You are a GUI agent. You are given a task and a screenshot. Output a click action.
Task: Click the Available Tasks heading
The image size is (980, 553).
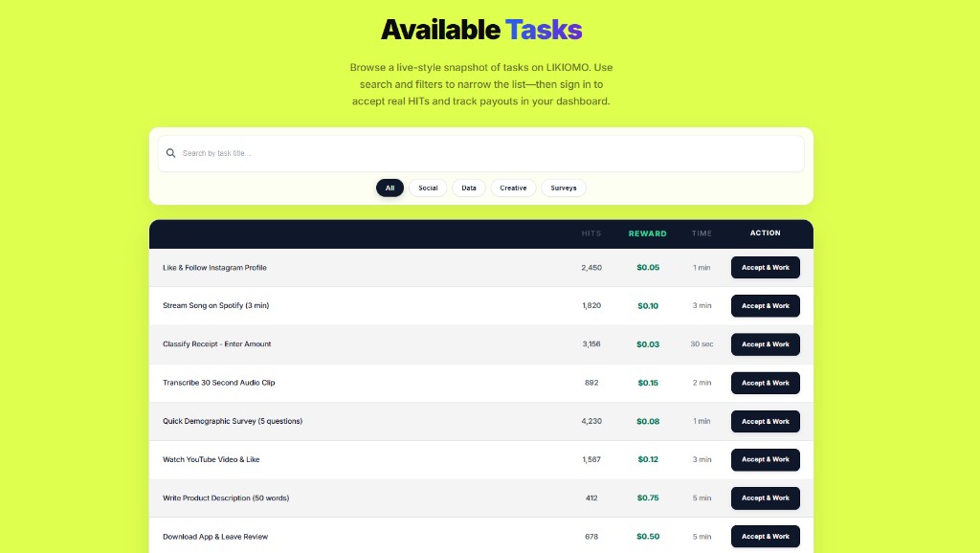click(x=481, y=30)
